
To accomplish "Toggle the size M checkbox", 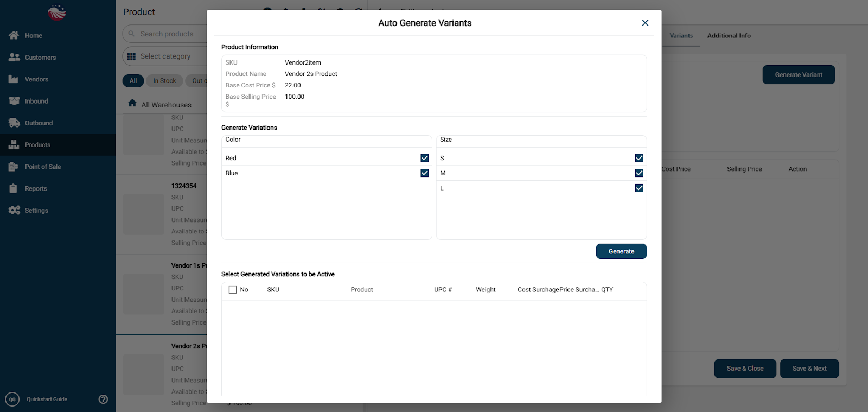I will click(x=639, y=173).
